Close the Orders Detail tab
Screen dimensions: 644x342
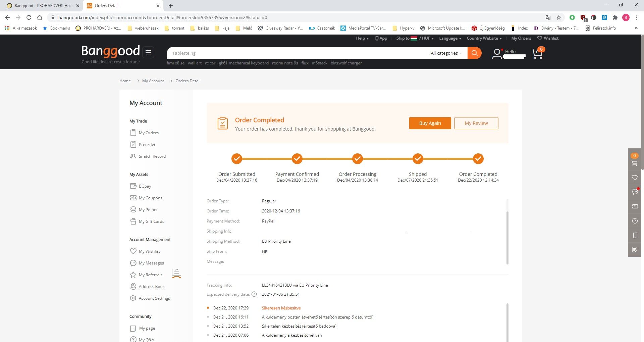pos(158,6)
